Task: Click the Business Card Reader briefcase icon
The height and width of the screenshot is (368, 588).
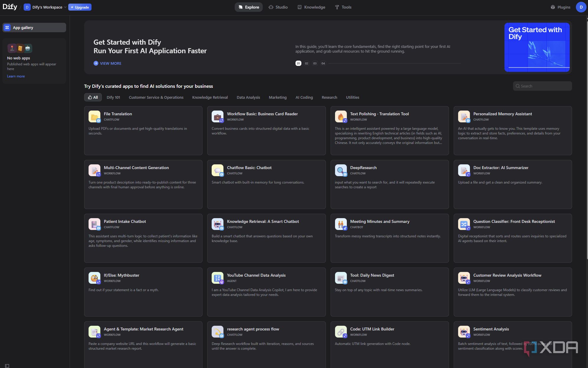Action: pyautogui.click(x=218, y=116)
